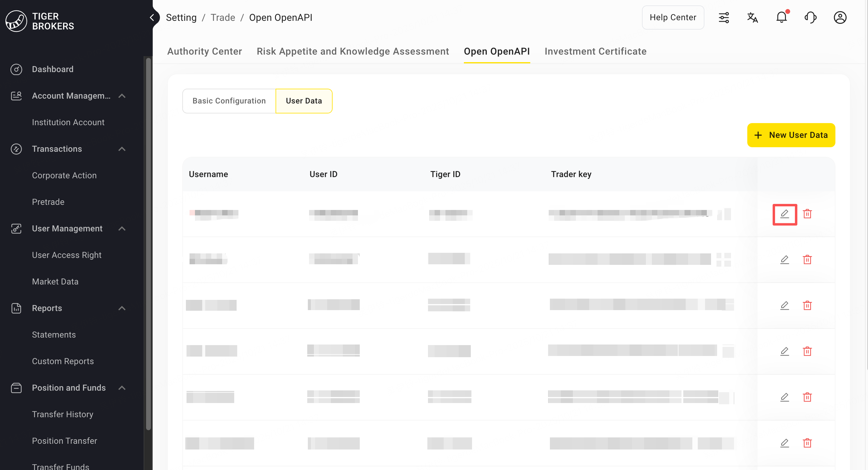The height and width of the screenshot is (470, 868).
Task: Collapse the Account Management section
Action: 122,96
